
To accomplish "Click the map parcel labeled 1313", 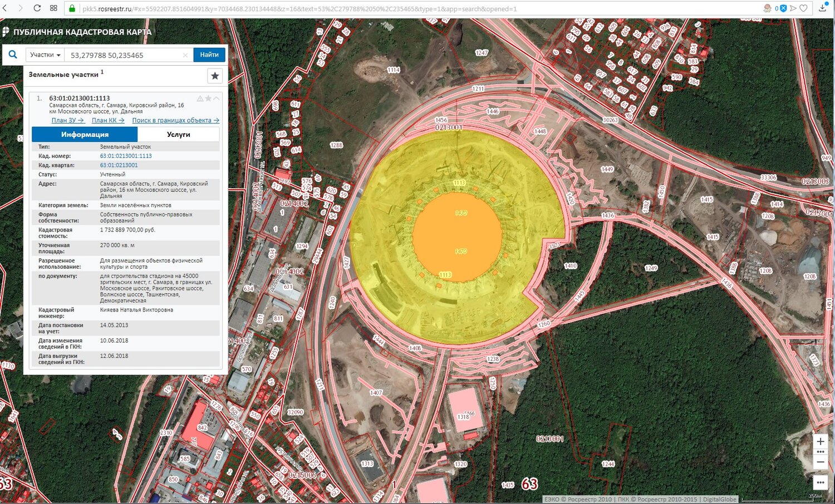I will pyautogui.click(x=367, y=464).
